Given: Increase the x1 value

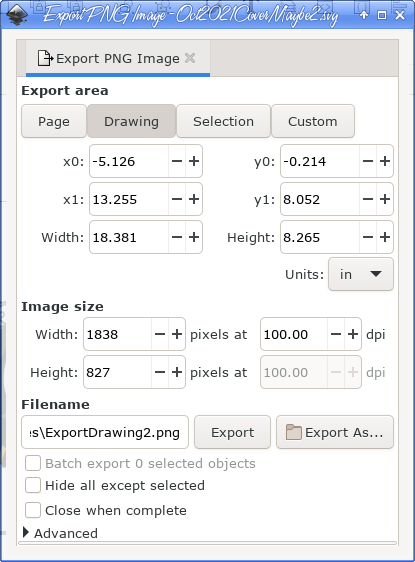Looking at the screenshot, I should (x=194, y=199).
